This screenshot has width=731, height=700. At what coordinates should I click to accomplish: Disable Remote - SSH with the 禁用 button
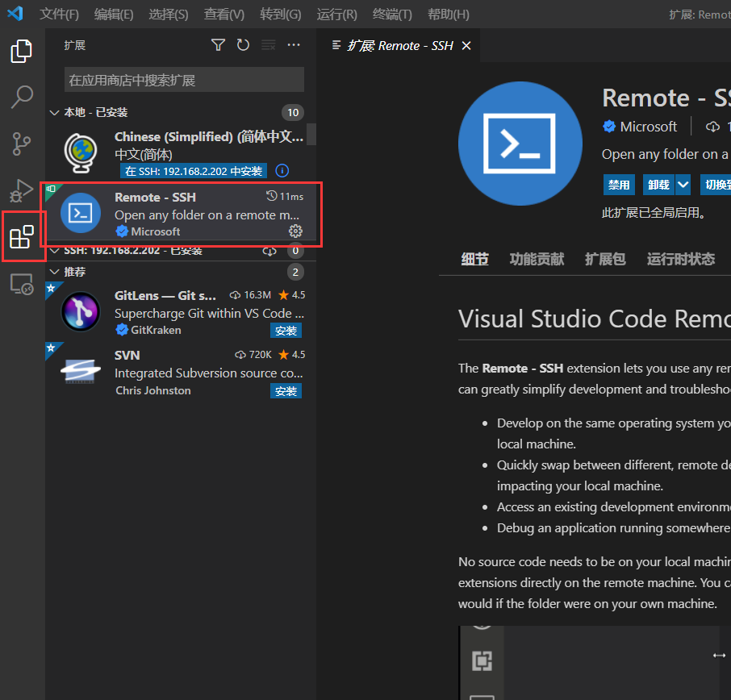coord(619,185)
